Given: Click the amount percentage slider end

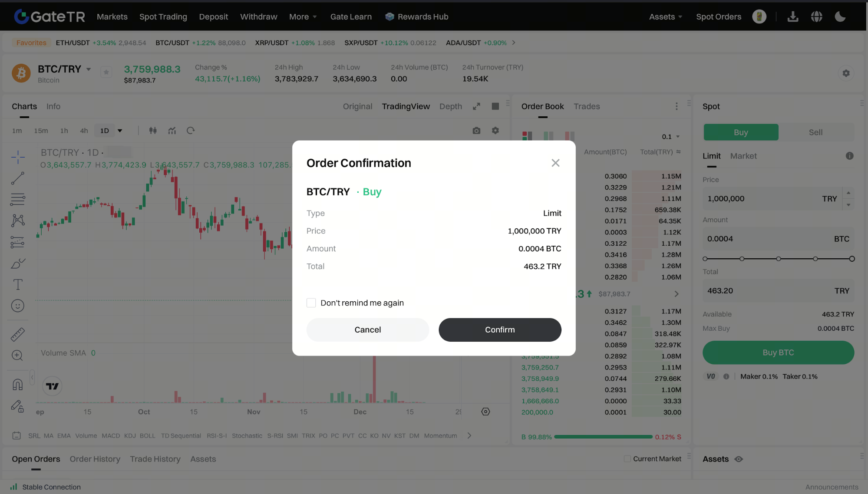Looking at the screenshot, I should pyautogui.click(x=852, y=259).
